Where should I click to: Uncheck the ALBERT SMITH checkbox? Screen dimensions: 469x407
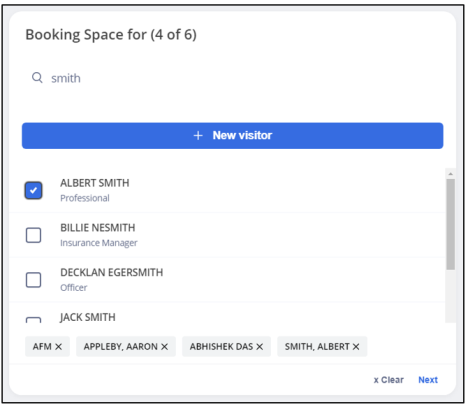tap(33, 190)
